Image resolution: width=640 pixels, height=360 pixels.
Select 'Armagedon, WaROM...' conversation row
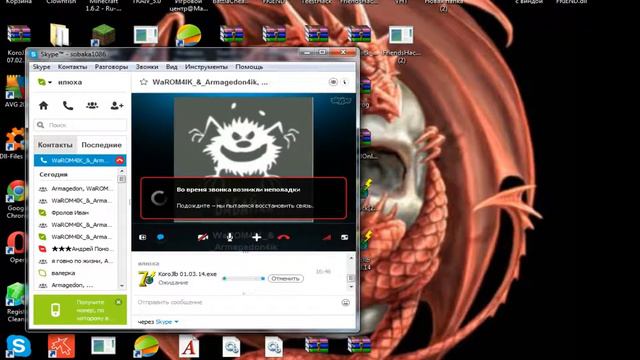point(76,189)
